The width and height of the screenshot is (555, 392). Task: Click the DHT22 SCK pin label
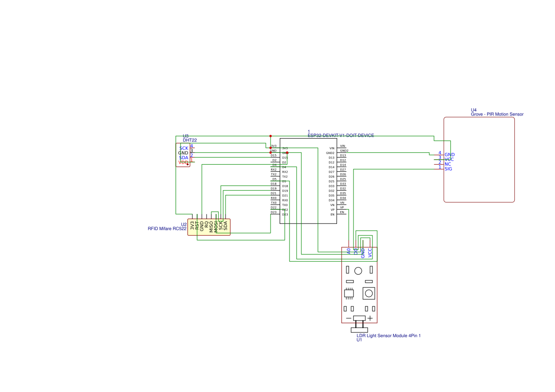[184, 149]
